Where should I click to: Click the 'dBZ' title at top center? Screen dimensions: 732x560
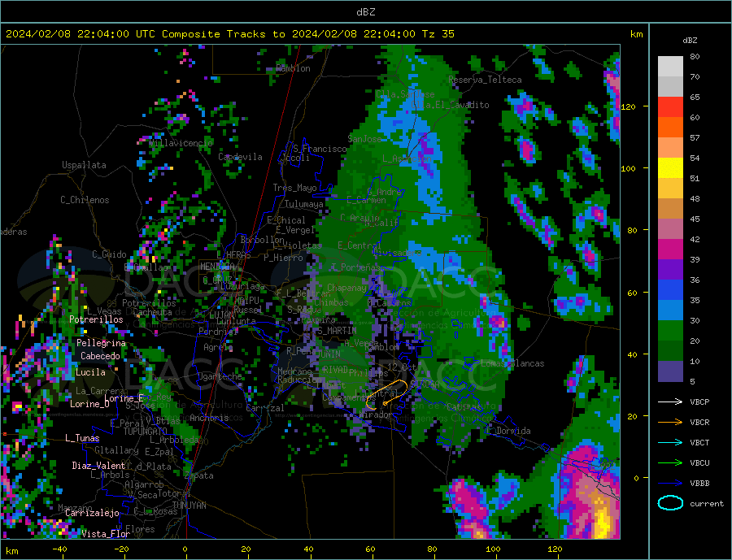click(365, 12)
